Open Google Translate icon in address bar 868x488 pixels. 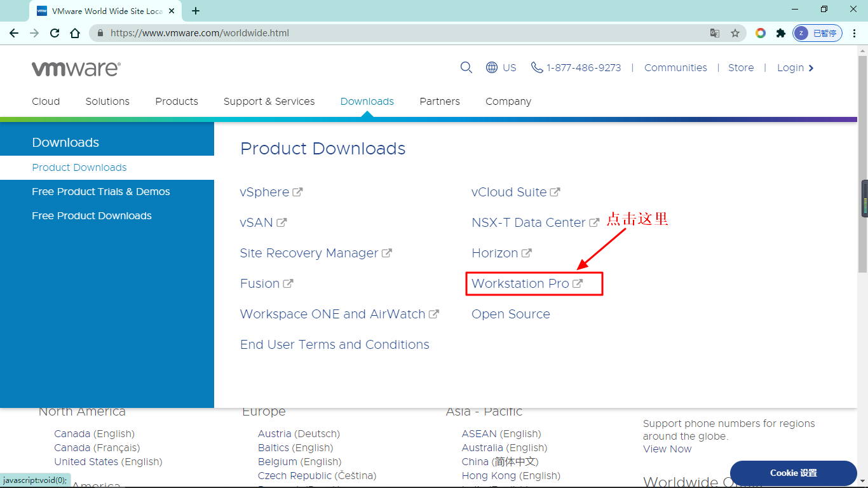[715, 33]
